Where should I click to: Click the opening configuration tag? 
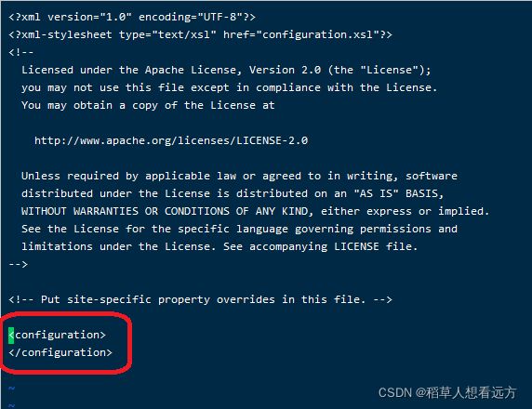[x=57, y=335]
